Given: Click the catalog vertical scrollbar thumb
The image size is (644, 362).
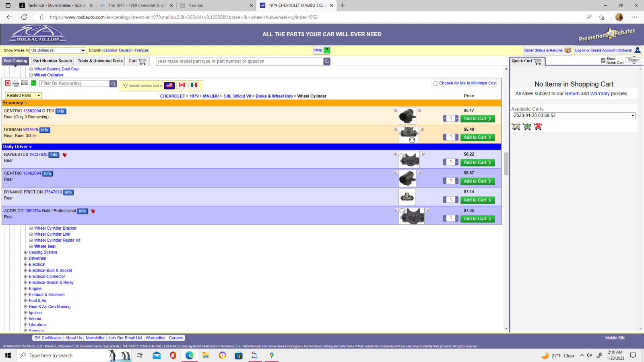Looking at the screenshot, I should [x=506, y=164].
